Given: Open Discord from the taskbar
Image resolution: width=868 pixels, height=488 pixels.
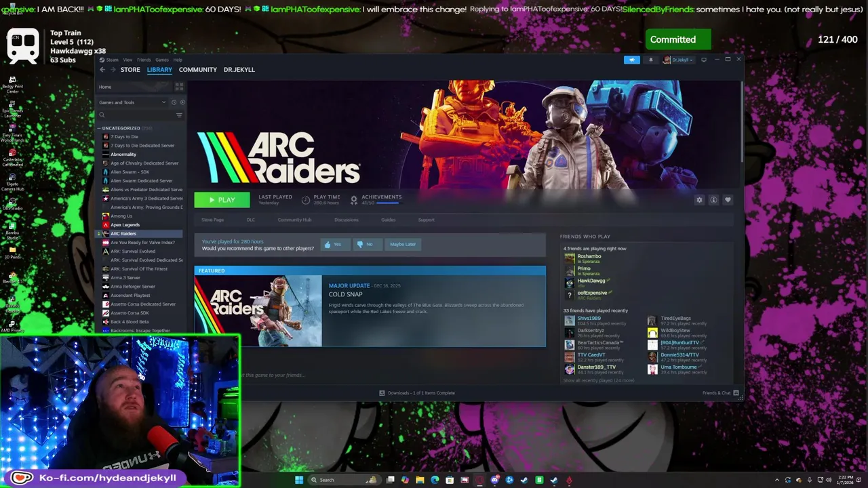Looking at the screenshot, I should pos(494,480).
